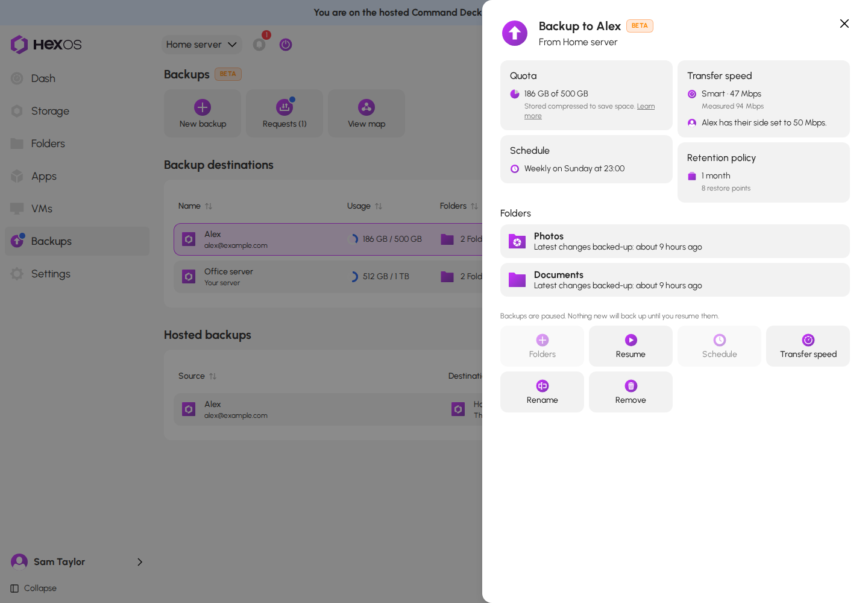Click the Remove backup button
The image size is (868, 603).
pos(631,392)
